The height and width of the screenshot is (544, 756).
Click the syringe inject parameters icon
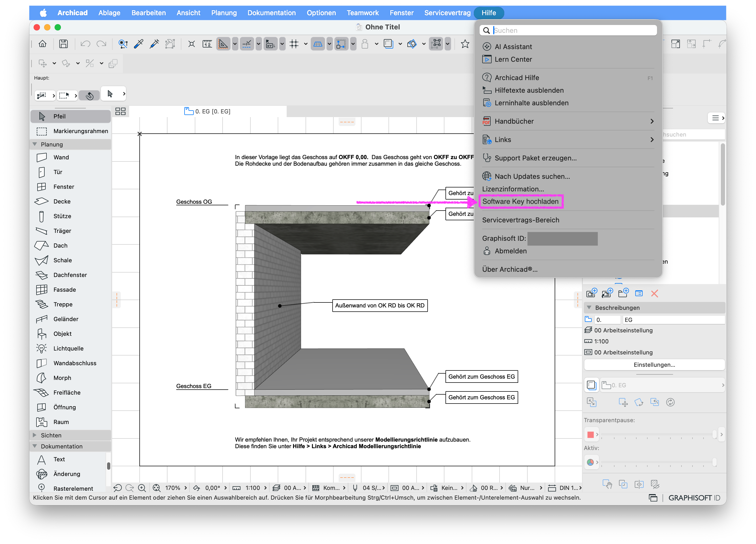(154, 44)
